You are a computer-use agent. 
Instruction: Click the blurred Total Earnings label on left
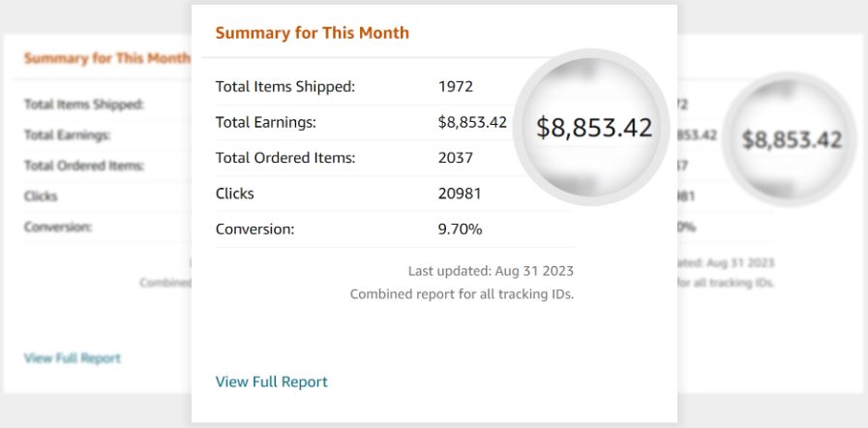(x=67, y=136)
